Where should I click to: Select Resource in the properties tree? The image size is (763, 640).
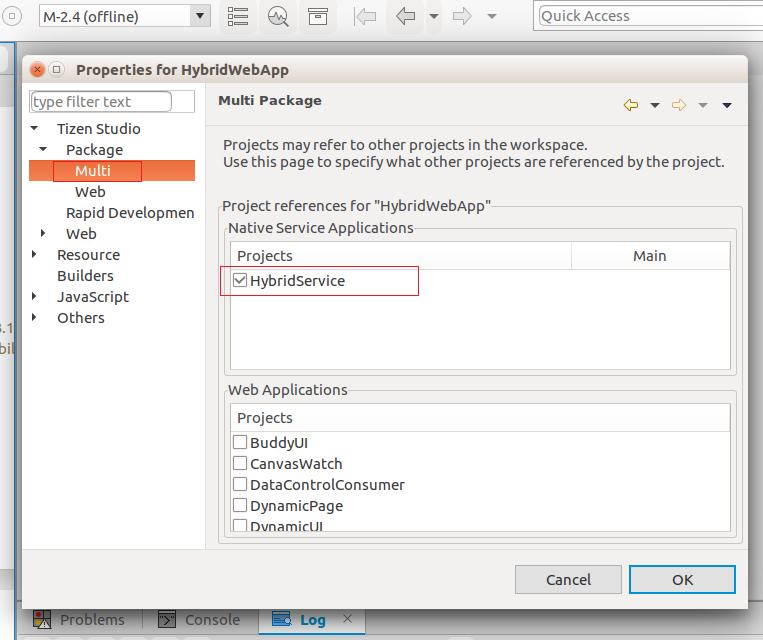[x=88, y=254]
